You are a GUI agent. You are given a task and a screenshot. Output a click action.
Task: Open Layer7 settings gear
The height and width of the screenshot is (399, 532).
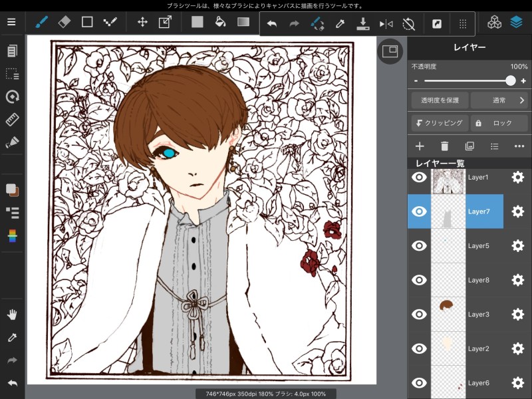(517, 211)
